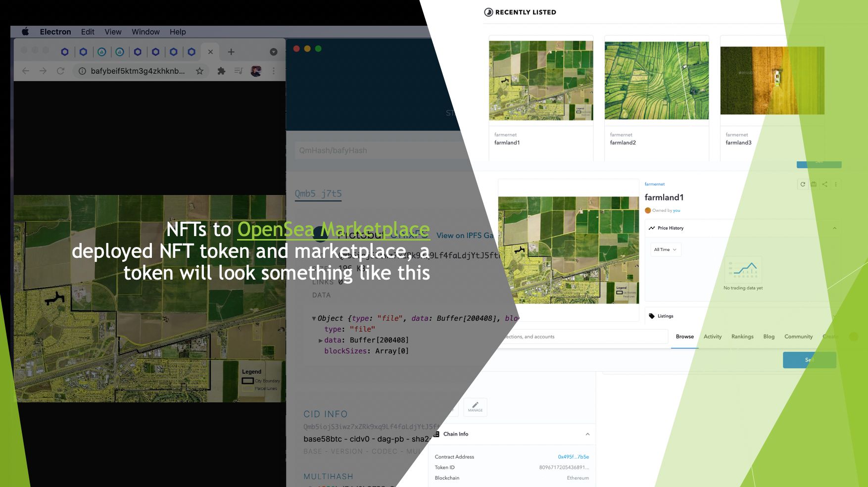Open the farmland1 card thumbnail
868x487 pixels.
(541, 81)
